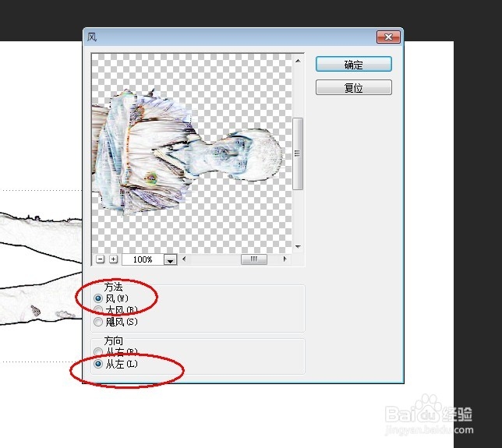
Task: Click preview vertical scrollbar down arrow
Action: pos(298,247)
